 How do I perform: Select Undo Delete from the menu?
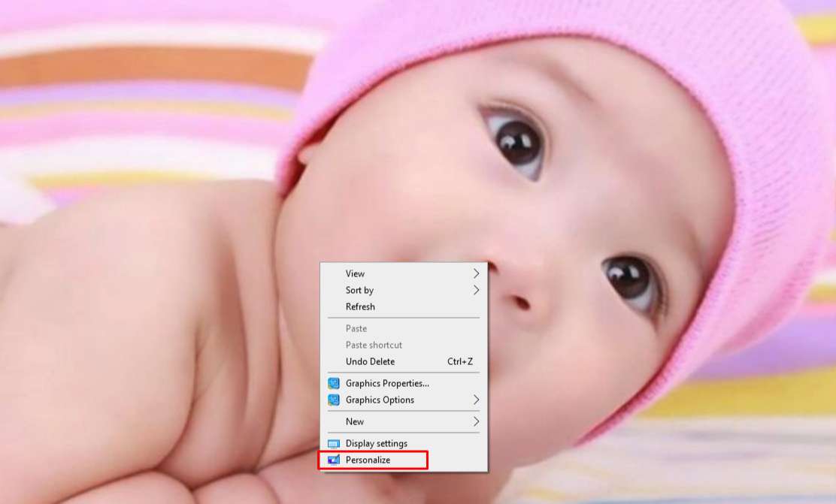point(404,361)
